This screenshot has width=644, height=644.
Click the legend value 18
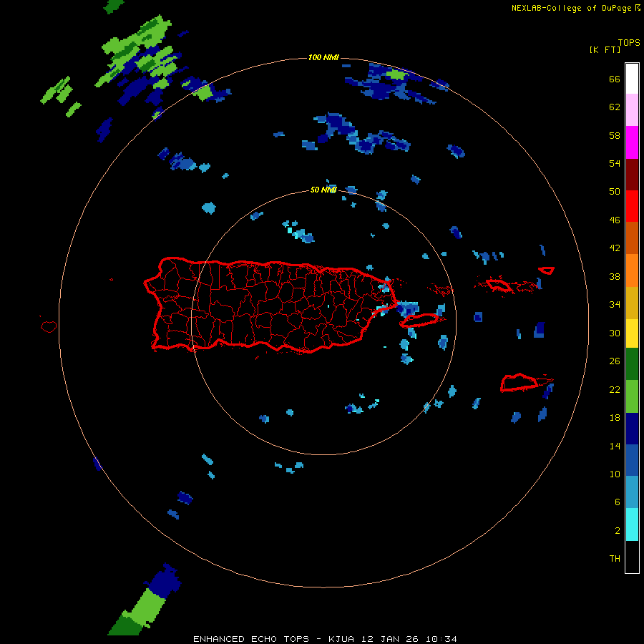[615, 417]
